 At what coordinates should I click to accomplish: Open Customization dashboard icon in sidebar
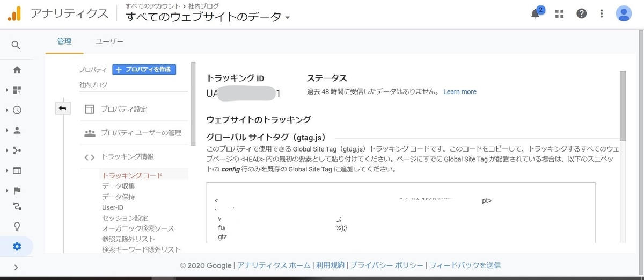[x=17, y=90]
